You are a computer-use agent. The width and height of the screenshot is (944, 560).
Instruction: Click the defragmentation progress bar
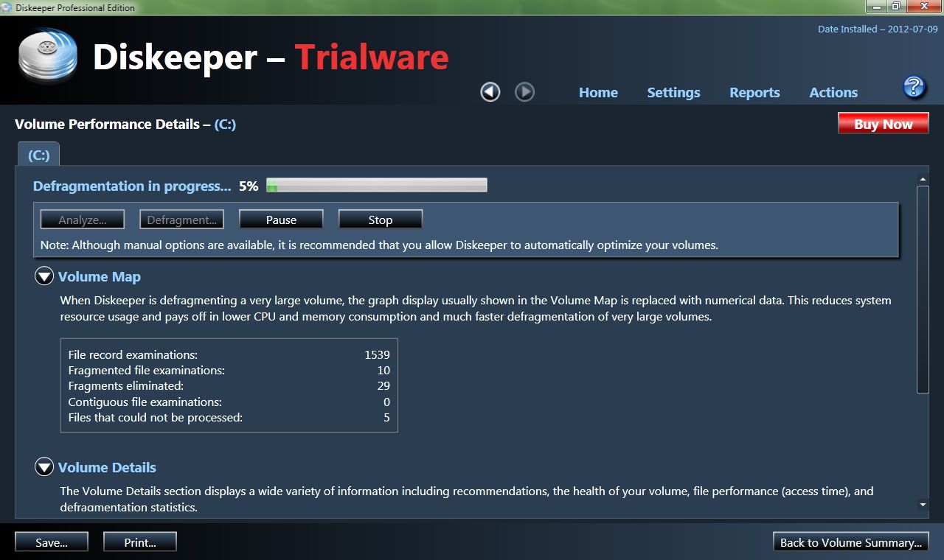pyautogui.click(x=376, y=186)
